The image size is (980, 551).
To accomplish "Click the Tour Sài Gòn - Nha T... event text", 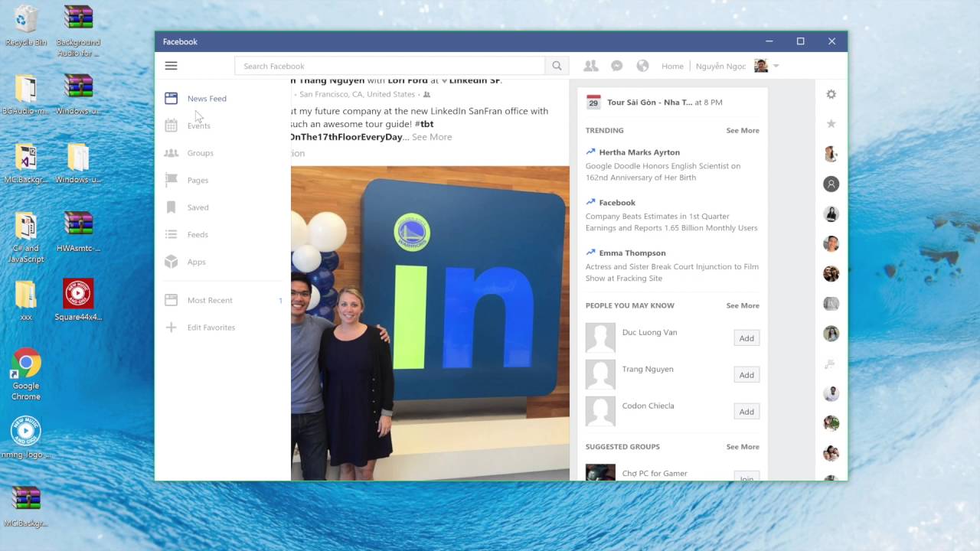I will (x=649, y=102).
